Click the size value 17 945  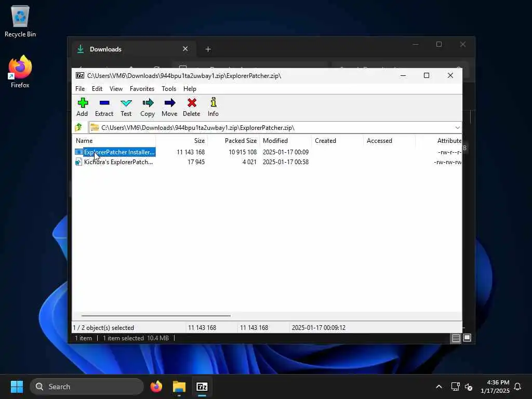196,162
